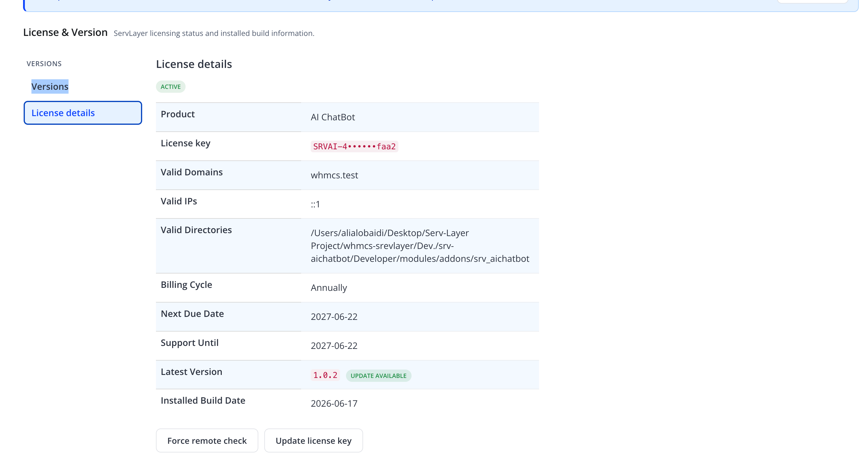Click Billing Cycle value Annually

(329, 288)
